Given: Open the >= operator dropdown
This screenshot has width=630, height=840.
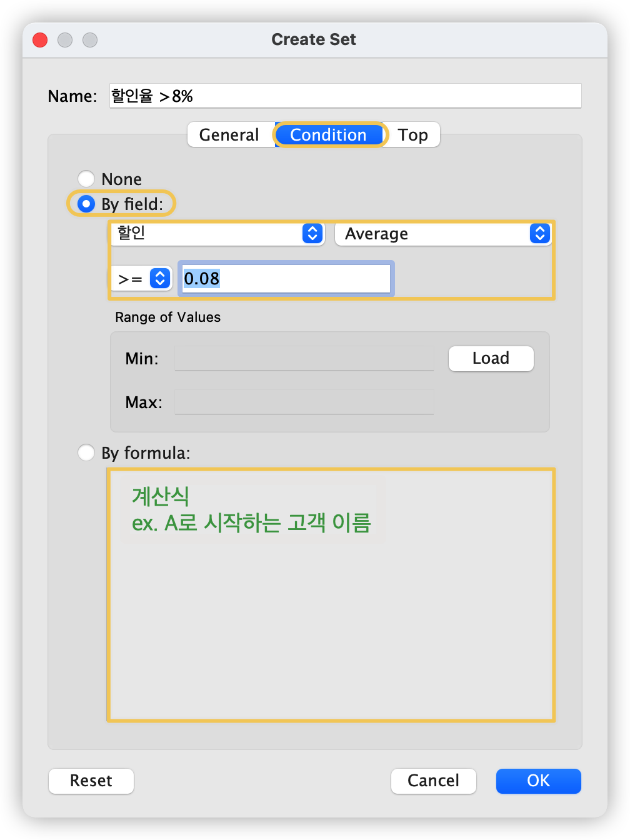Looking at the screenshot, I should pyautogui.click(x=142, y=279).
